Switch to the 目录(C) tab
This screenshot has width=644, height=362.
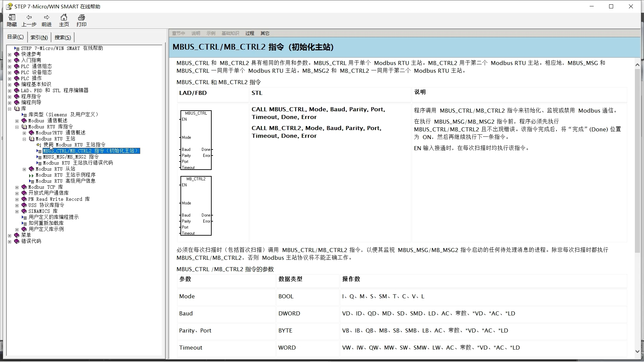point(16,37)
